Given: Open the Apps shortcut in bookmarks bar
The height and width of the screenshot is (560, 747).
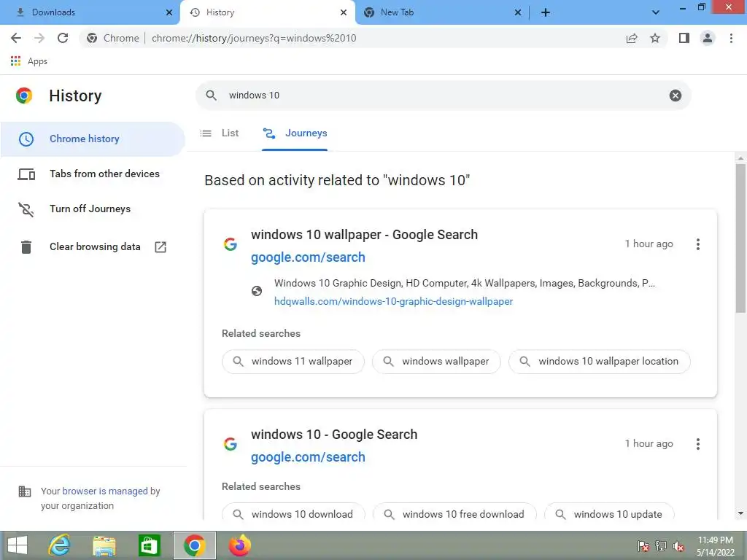Looking at the screenshot, I should [x=28, y=61].
